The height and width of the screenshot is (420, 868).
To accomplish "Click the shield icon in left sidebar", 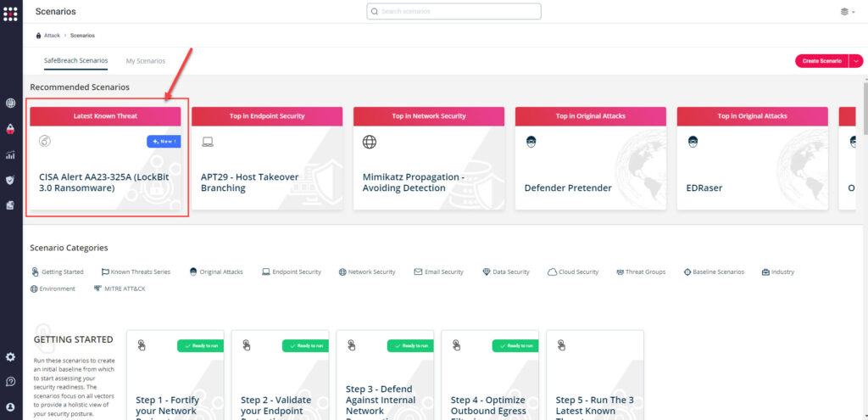I will tap(10, 180).
